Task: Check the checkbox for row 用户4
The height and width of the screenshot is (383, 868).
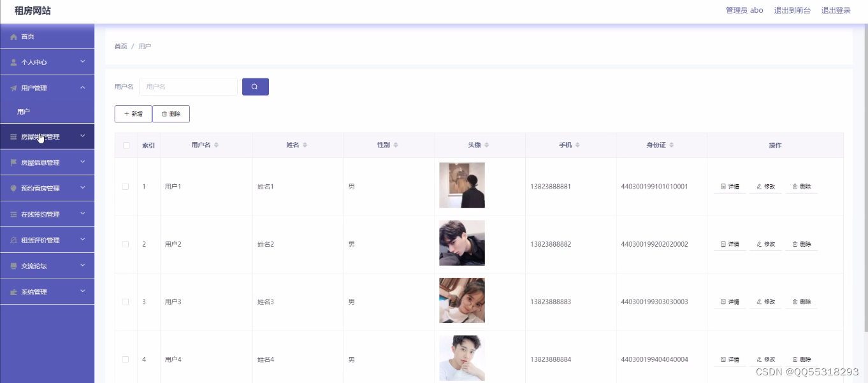Action: (126, 359)
